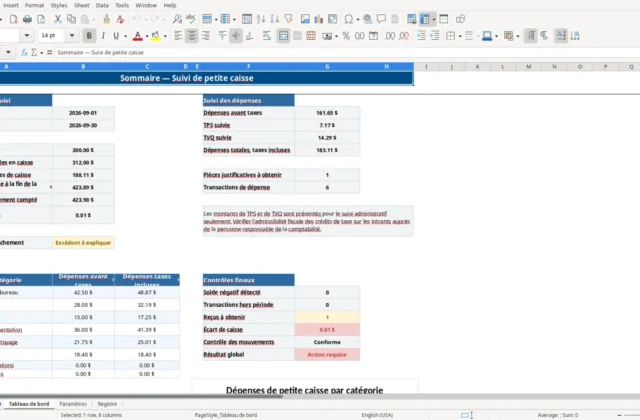Viewport: 640px width, 420px height.
Task: Select the Clone Formatting paintbrush
Action: (x=106, y=19)
